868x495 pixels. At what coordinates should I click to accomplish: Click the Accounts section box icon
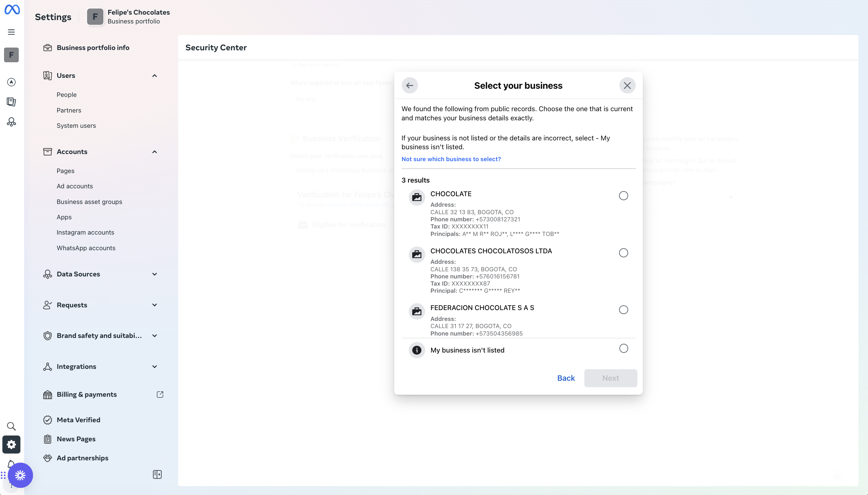click(48, 152)
